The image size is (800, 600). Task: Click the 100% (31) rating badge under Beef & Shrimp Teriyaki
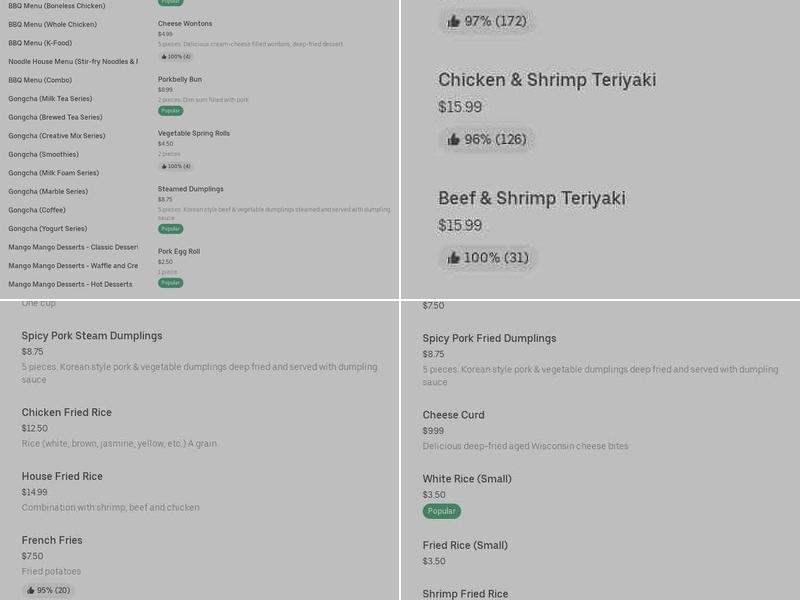point(488,258)
